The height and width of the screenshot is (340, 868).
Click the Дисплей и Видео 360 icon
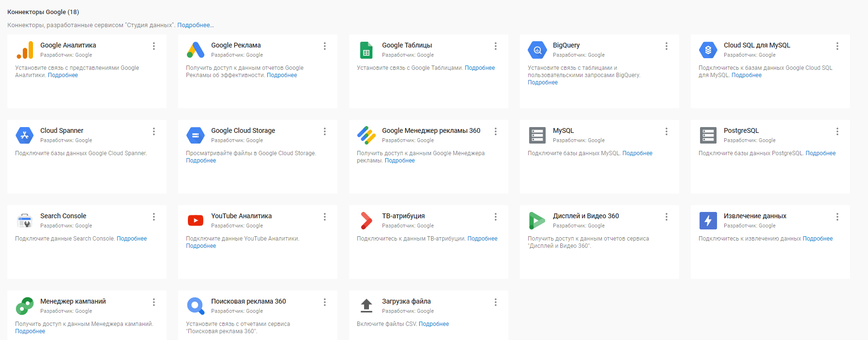point(537,221)
